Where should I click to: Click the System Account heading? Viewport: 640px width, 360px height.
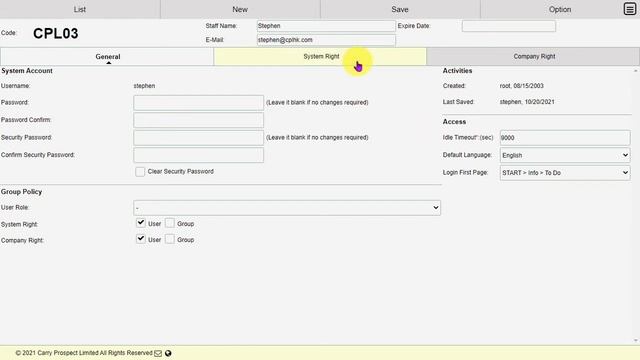[x=27, y=71]
